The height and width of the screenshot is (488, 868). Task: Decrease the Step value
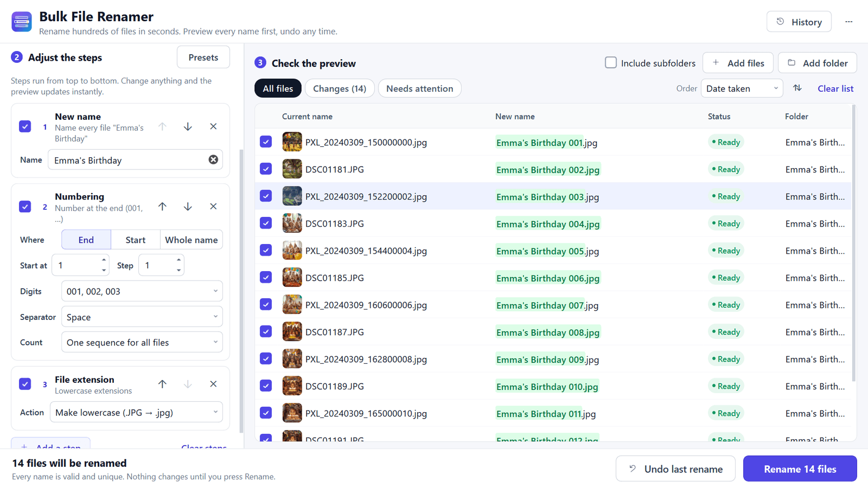click(x=178, y=270)
